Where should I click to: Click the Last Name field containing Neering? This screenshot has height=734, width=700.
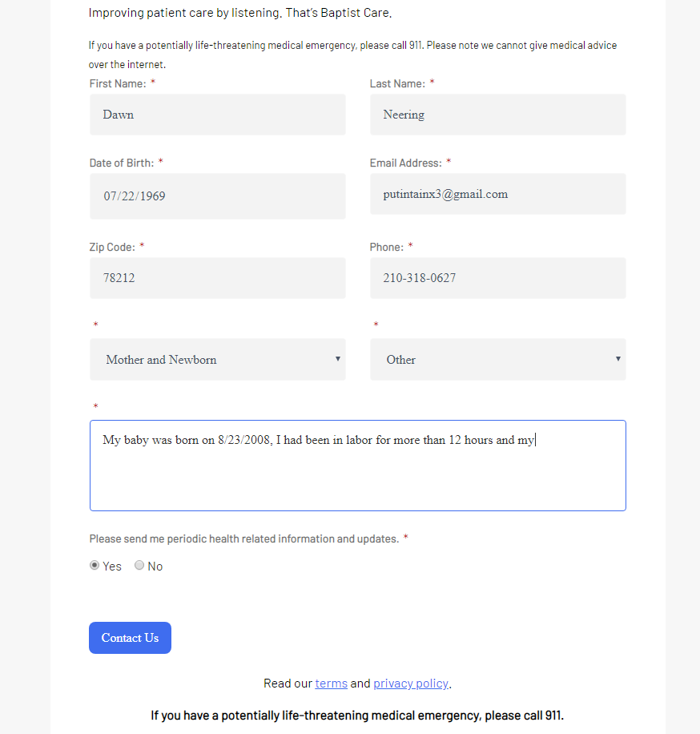(498, 115)
